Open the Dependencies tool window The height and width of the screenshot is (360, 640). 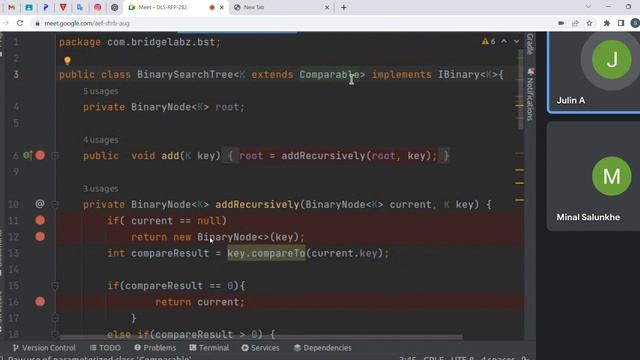pyautogui.click(x=322, y=348)
